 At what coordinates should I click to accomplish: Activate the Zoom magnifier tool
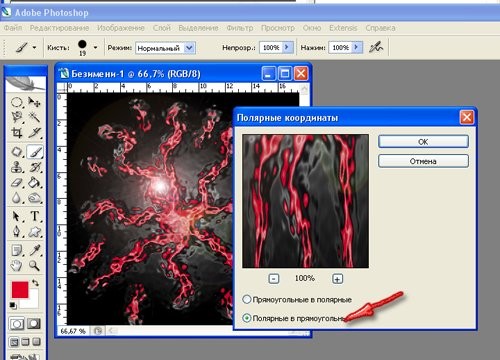click(x=34, y=265)
